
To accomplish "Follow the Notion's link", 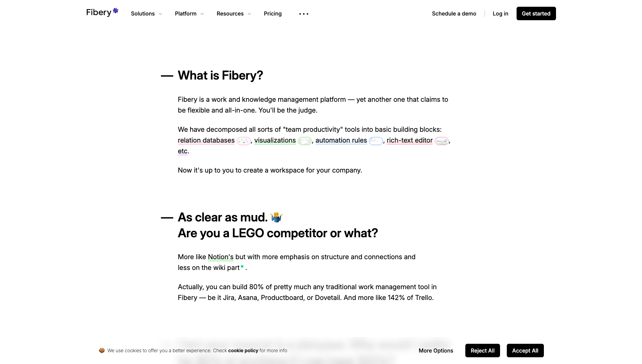I will point(221,257).
